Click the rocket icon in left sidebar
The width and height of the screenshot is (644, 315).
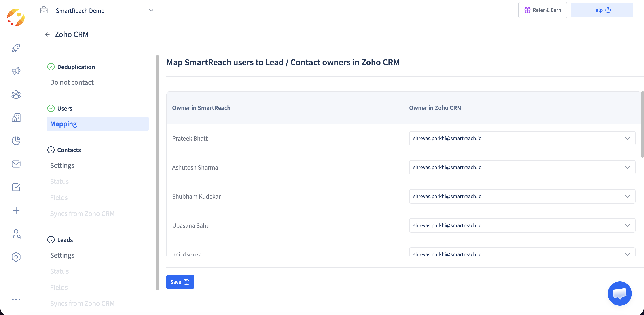pyautogui.click(x=16, y=48)
